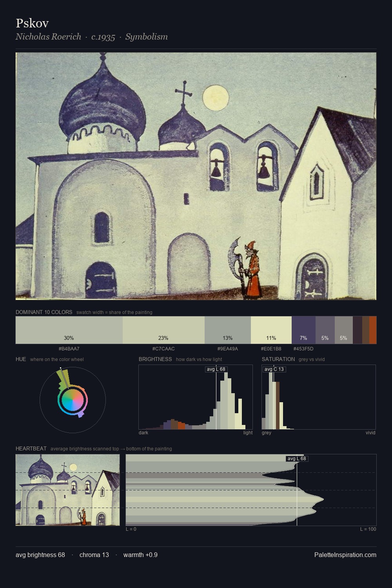Image resolution: width=392 pixels, height=588 pixels.
Task: Pick the second 5% grey swatch
Action: coord(344,330)
